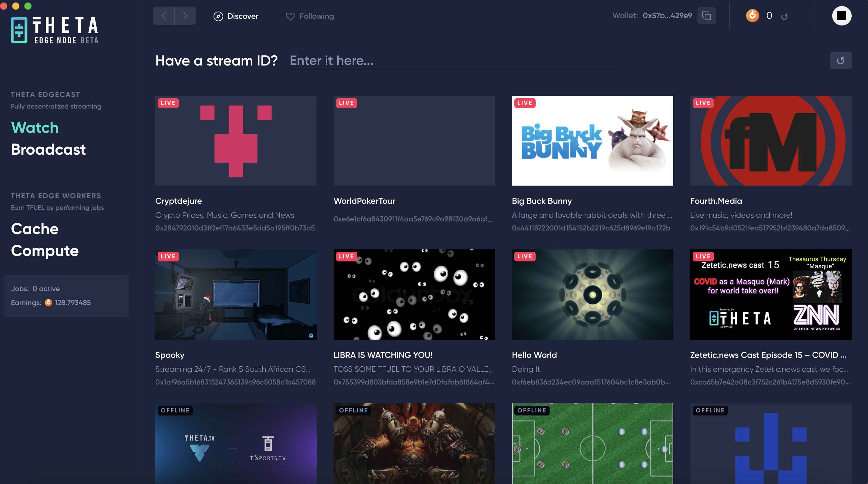Select the Discover tab

point(235,15)
